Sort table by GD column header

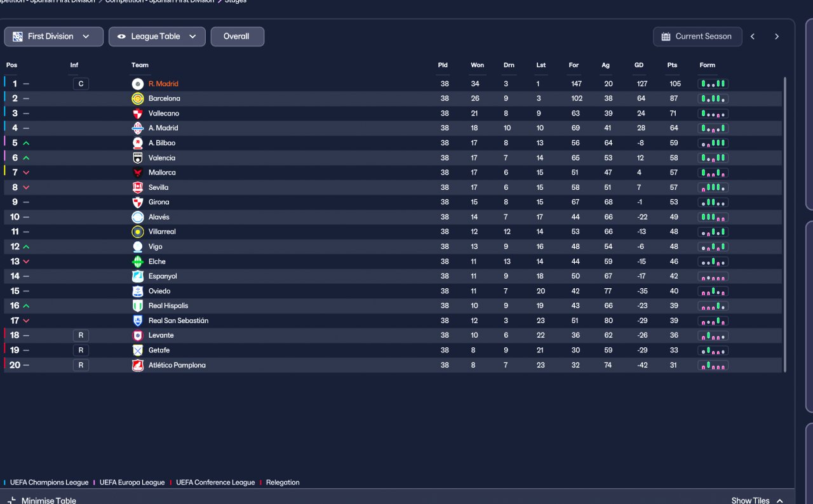pos(639,65)
